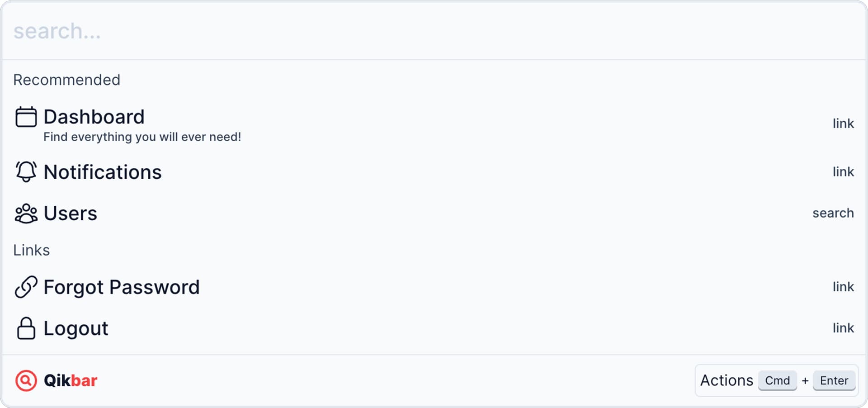Click the Cmd key badge

[778, 380]
